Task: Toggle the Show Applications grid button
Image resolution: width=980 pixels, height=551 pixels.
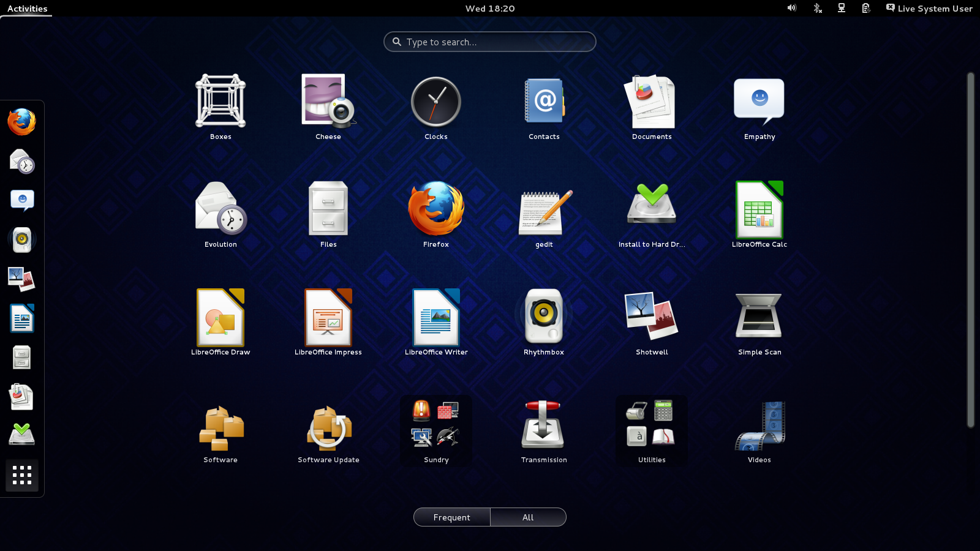Action: [x=22, y=475]
